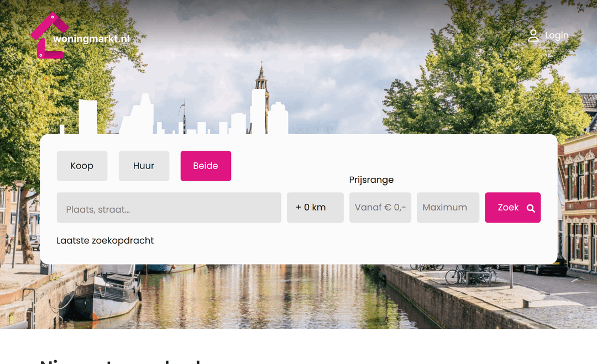Select the Koop option

point(82,166)
